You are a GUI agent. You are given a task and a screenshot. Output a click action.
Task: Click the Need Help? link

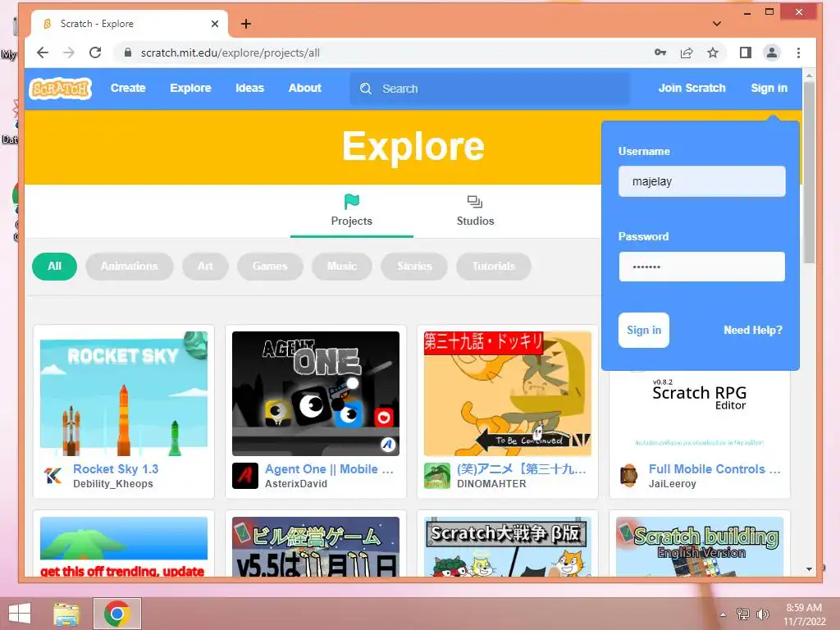[753, 330]
